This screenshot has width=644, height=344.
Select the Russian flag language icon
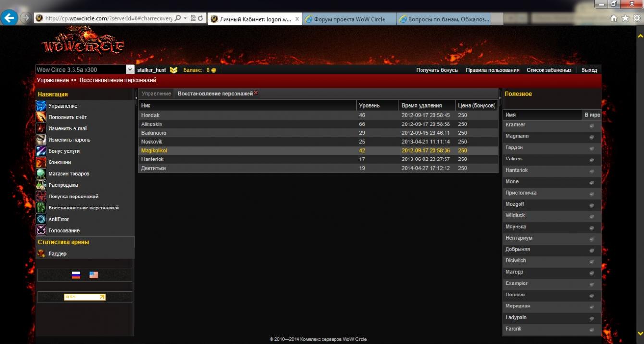click(x=76, y=275)
